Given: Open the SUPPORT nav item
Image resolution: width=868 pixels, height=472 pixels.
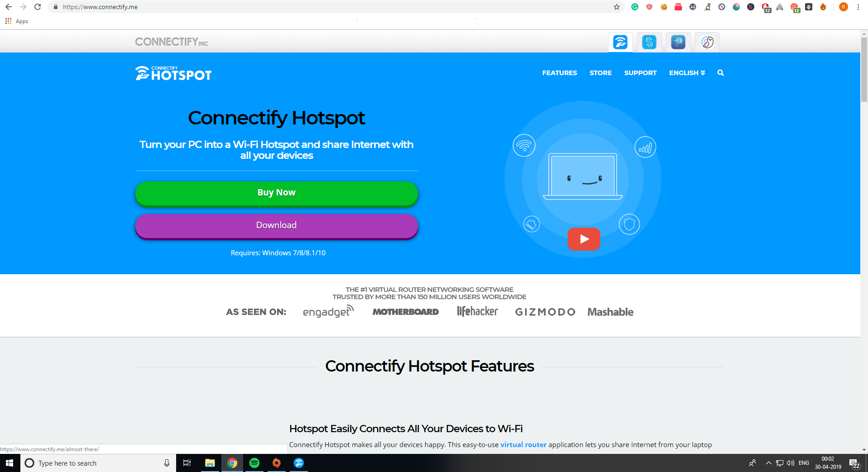Looking at the screenshot, I should pyautogui.click(x=640, y=73).
